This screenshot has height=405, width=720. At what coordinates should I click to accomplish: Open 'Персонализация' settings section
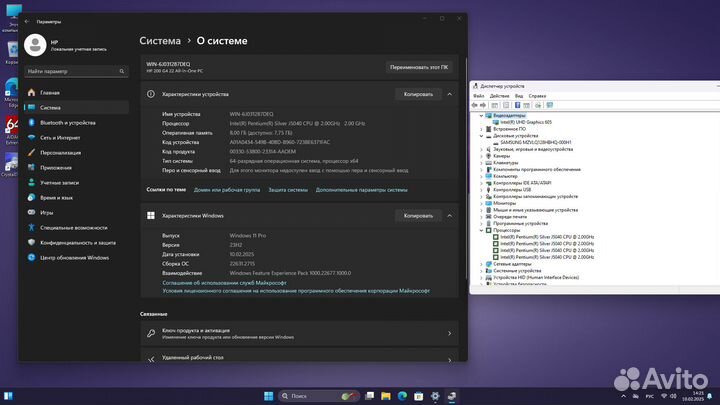[x=60, y=153]
